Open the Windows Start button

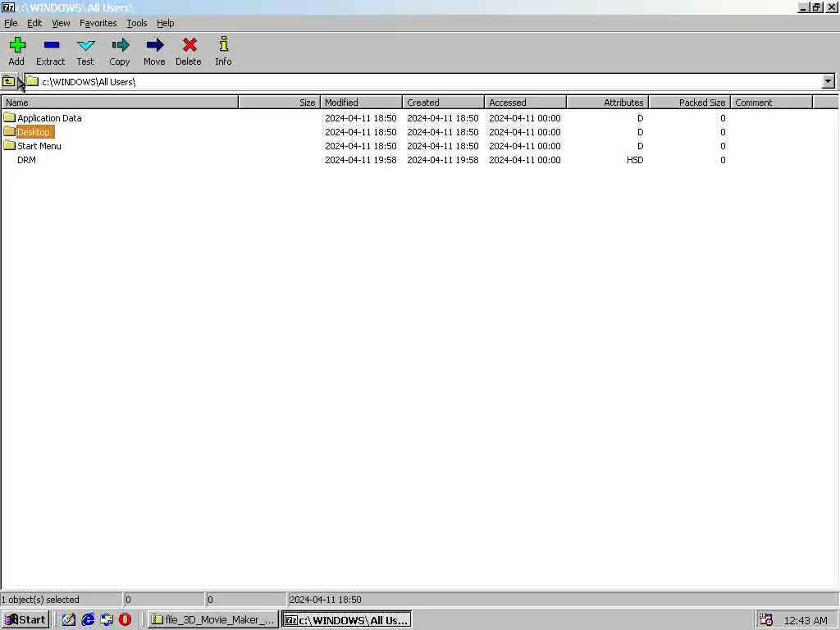click(x=25, y=620)
